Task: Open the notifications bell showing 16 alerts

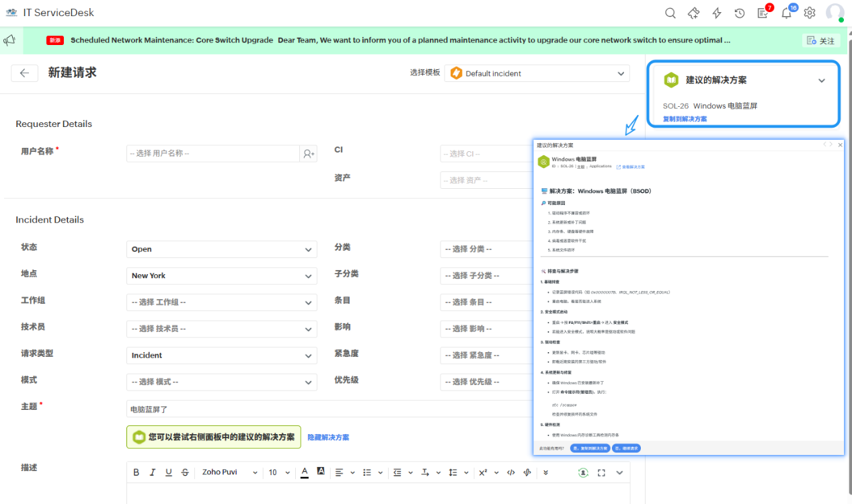Action: pyautogui.click(x=786, y=13)
